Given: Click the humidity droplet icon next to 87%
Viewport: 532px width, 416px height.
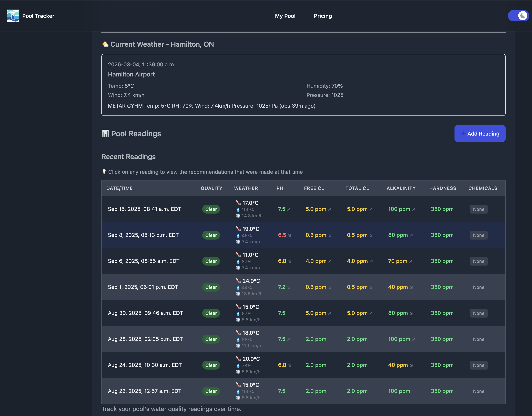Looking at the screenshot, I should [x=238, y=262].
